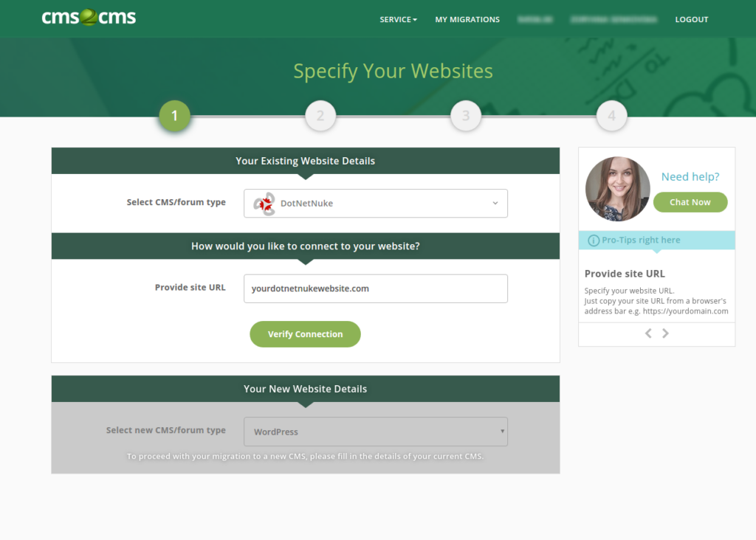
Task: Start a chat with Chat Now
Action: (690, 202)
